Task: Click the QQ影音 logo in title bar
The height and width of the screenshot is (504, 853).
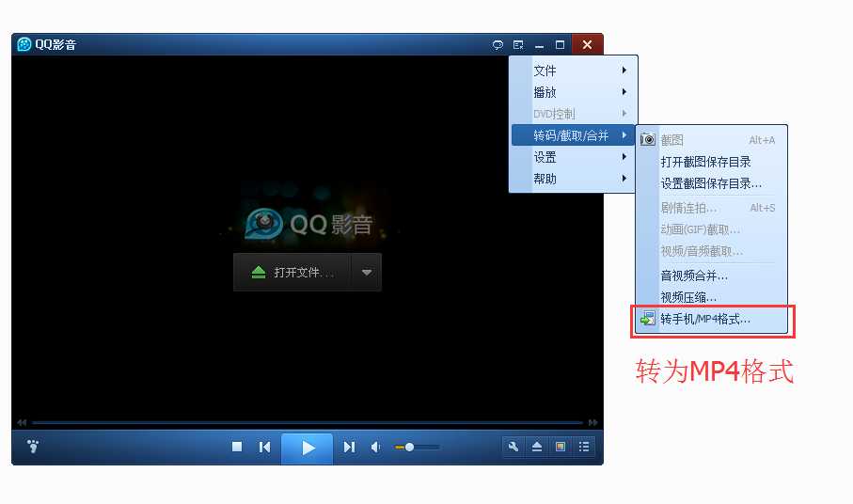Action: coord(24,44)
